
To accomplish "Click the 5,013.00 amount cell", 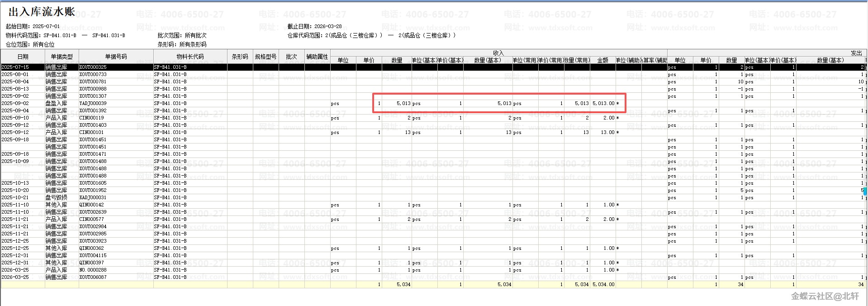I will pos(603,103).
